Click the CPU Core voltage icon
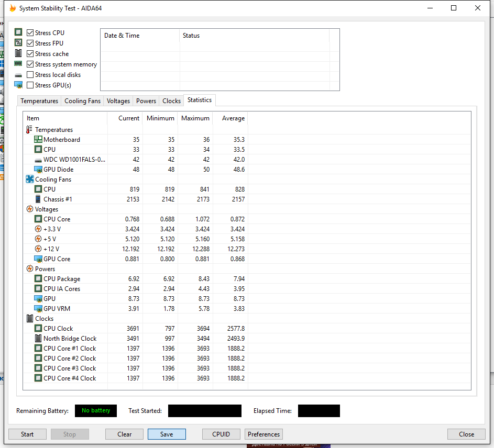The image size is (494, 448). (x=38, y=219)
